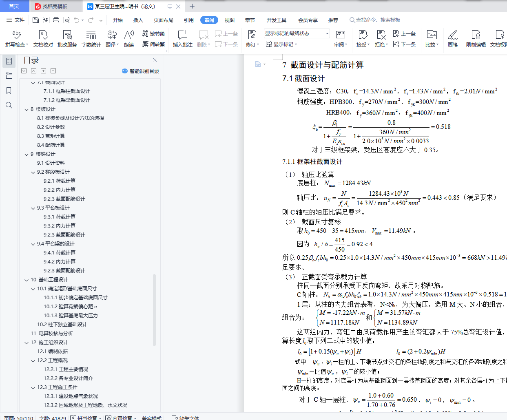Collapse the 9.2 梯段板设计 node
Screen dimensions: 507x420
click(x=33, y=172)
